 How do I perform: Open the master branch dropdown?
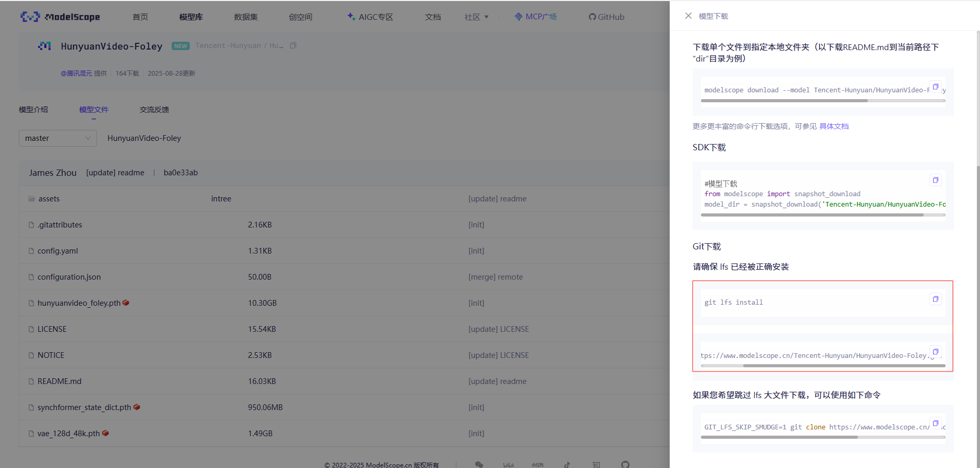click(58, 138)
